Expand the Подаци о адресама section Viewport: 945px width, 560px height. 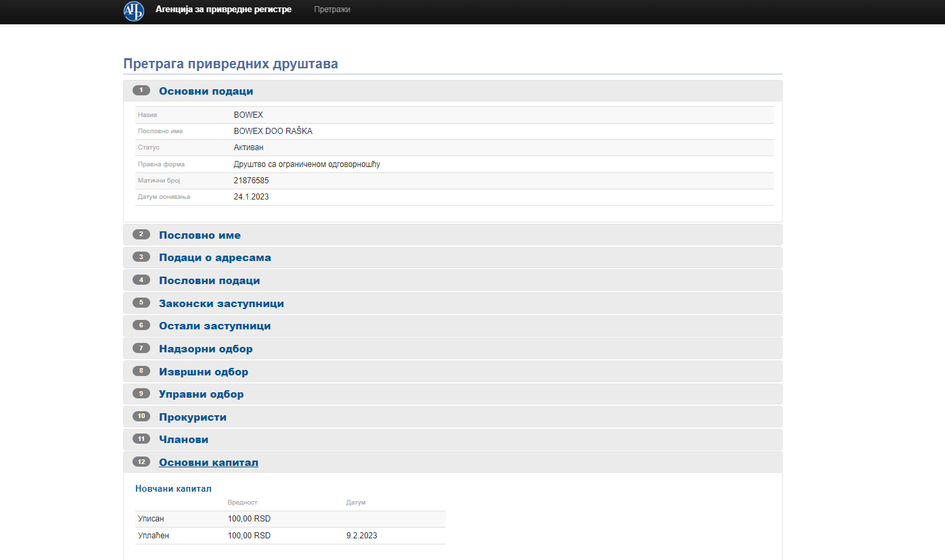pos(214,258)
